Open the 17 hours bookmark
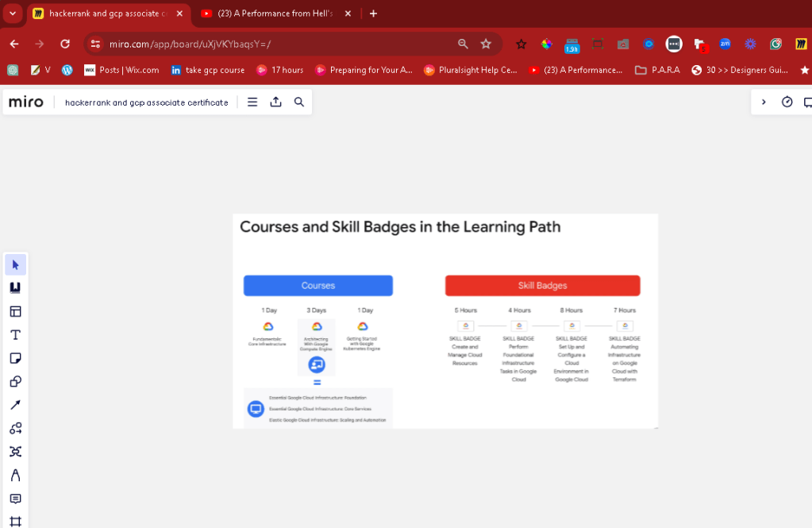Image resolution: width=812 pixels, height=528 pixels. tap(280, 70)
